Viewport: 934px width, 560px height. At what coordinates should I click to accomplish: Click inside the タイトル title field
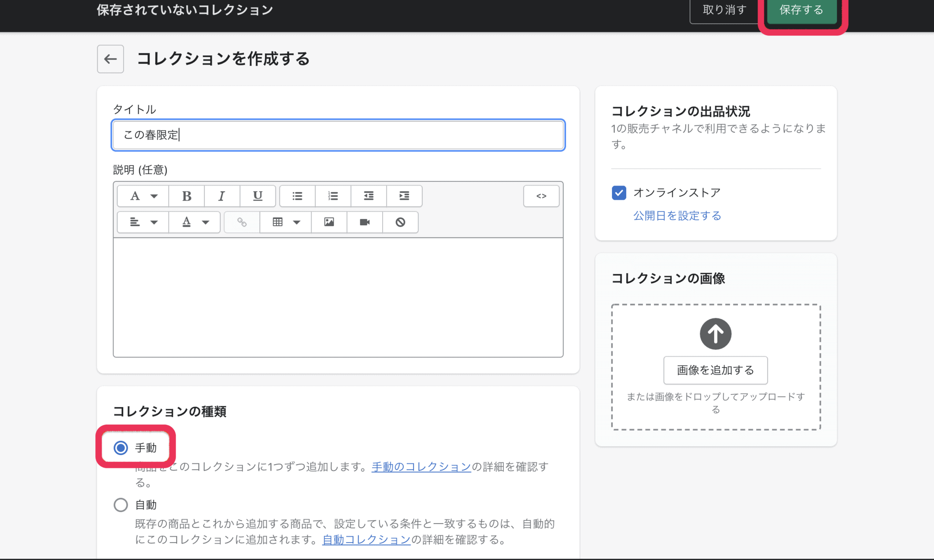coord(337,135)
